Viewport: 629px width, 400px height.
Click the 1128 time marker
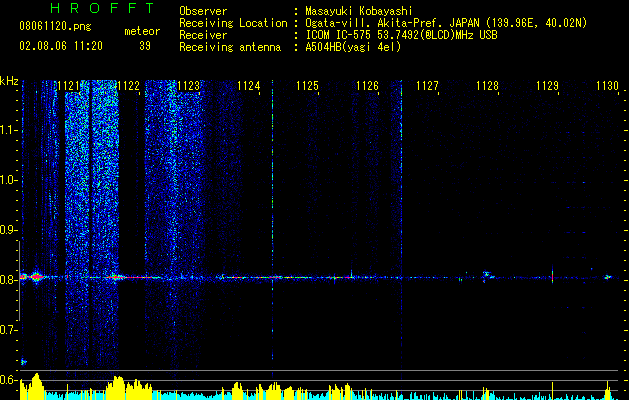[x=487, y=86]
